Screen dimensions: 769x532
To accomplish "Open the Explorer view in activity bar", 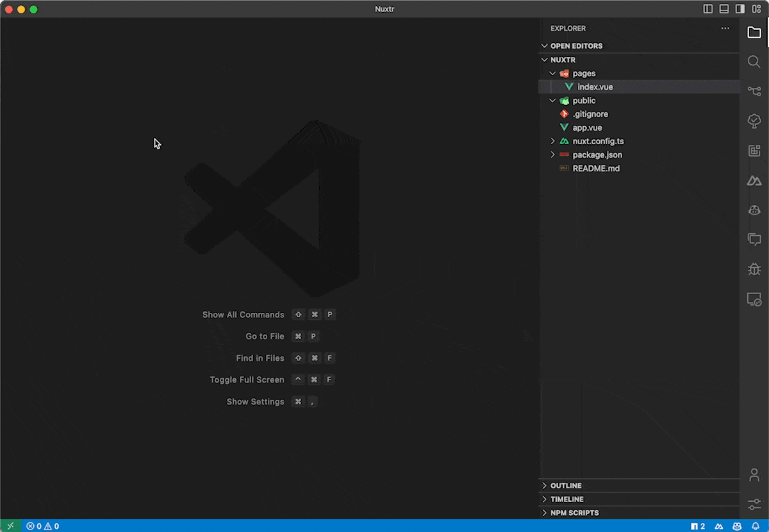I will point(754,32).
